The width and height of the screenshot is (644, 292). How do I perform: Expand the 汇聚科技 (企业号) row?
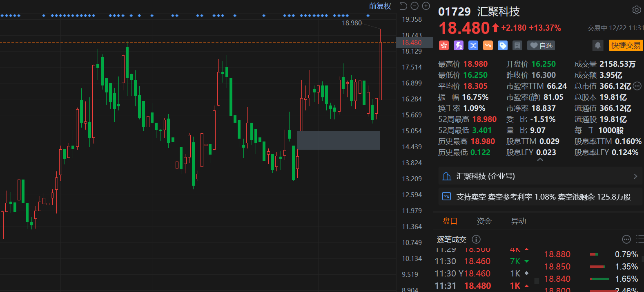pyautogui.click(x=635, y=176)
